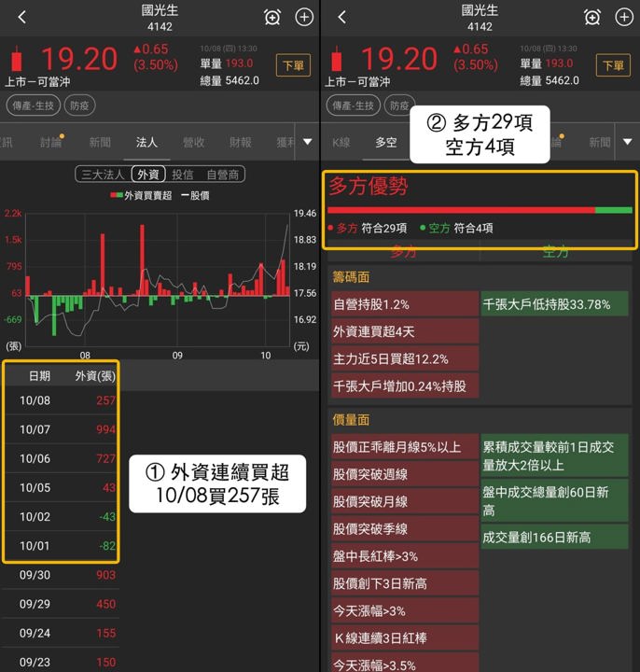Tap the 多方 符合29項 label

click(x=368, y=228)
